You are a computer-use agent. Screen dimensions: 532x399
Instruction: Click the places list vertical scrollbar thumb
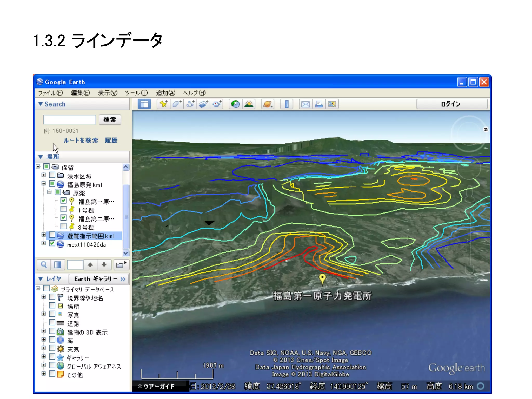[126, 217]
